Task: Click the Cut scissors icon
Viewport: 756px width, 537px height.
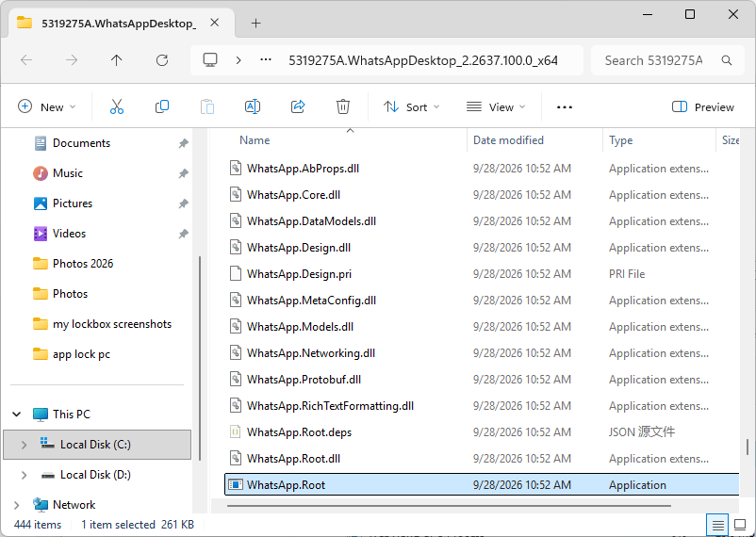Action: coord(117,106)
